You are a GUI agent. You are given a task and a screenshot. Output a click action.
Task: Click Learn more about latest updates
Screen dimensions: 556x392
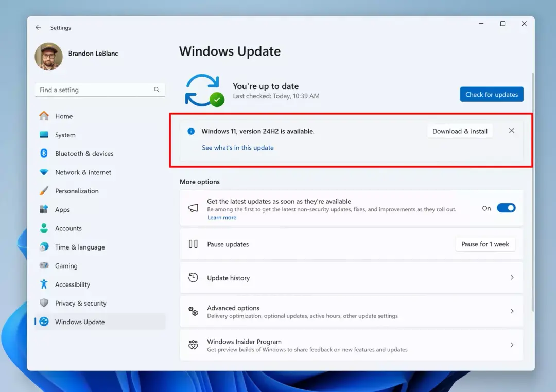click(x=222, y=217)
